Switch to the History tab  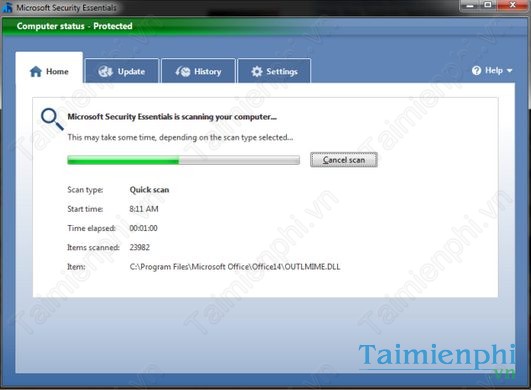(x=198, y=71)
